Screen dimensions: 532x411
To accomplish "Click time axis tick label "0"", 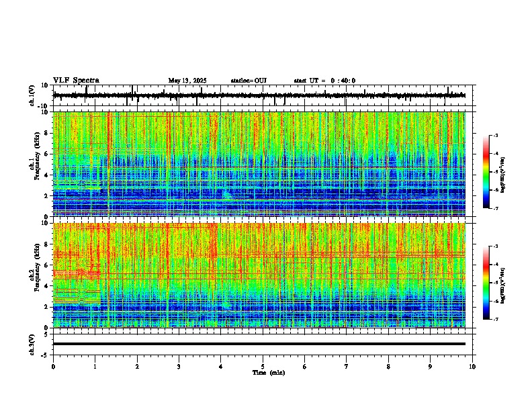I will click(53, 367).
